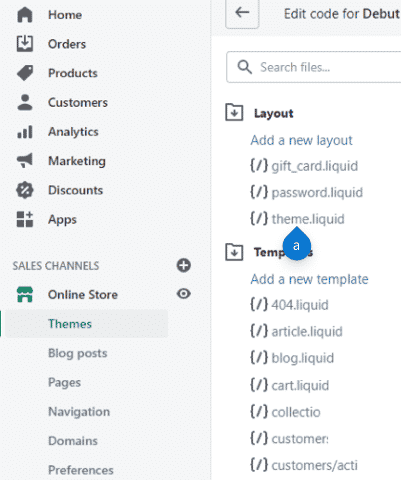Open Home in the sidebar
The image size is (401, 480).
point(65,15)
